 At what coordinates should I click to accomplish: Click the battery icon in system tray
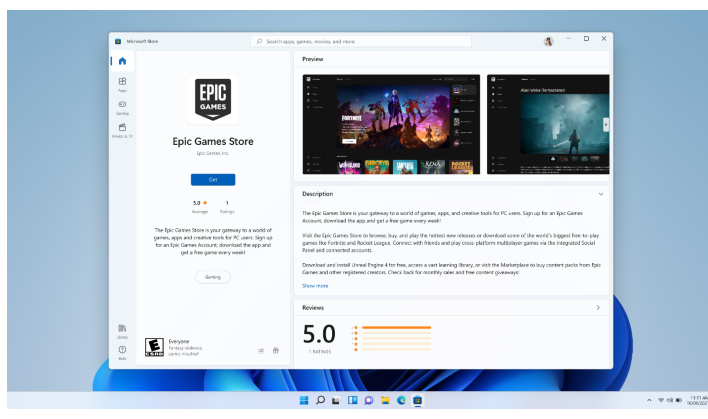(678, 400)
